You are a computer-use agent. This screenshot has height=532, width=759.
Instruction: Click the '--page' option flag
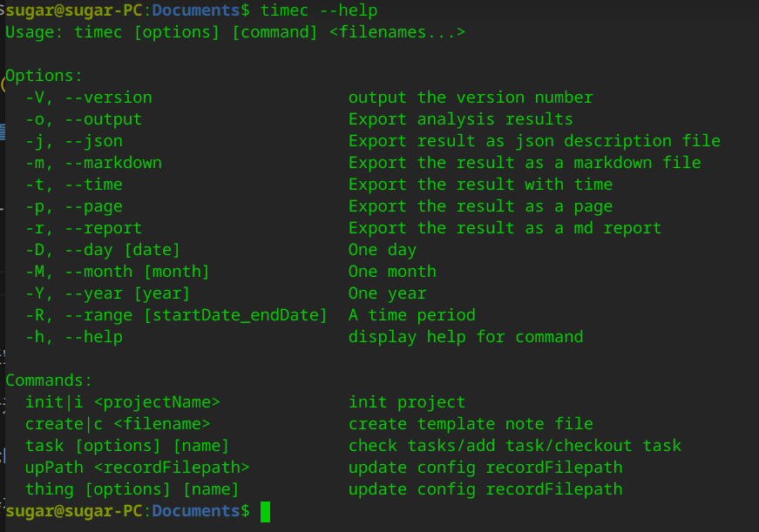click(x=94, y=207)
